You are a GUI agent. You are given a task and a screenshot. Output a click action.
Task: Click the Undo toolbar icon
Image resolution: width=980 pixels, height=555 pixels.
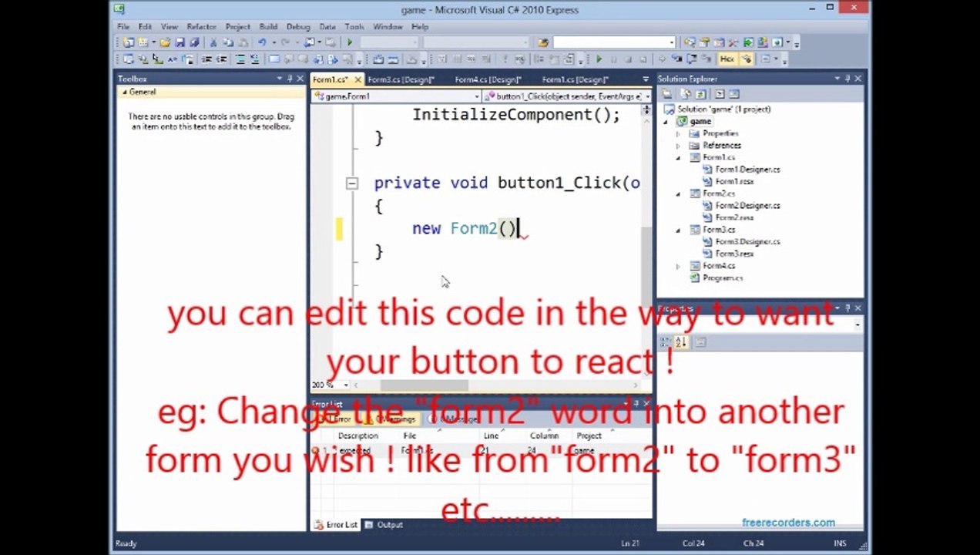262,42
